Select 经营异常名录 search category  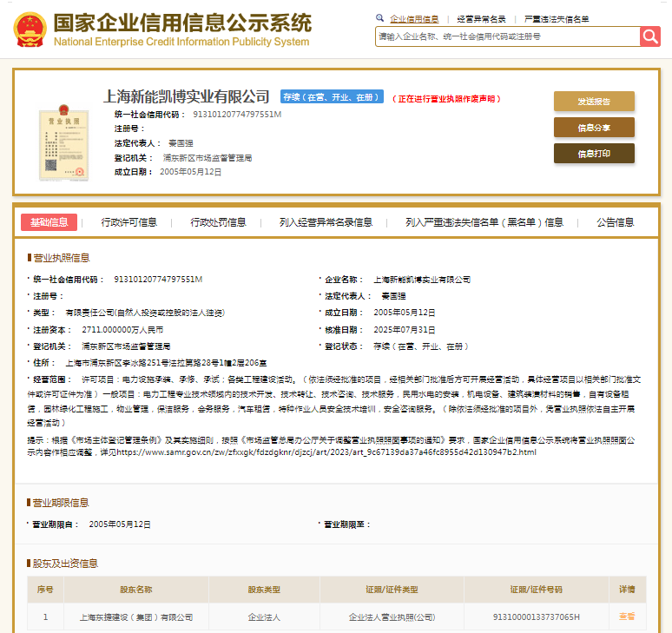(x=481, y=18)
